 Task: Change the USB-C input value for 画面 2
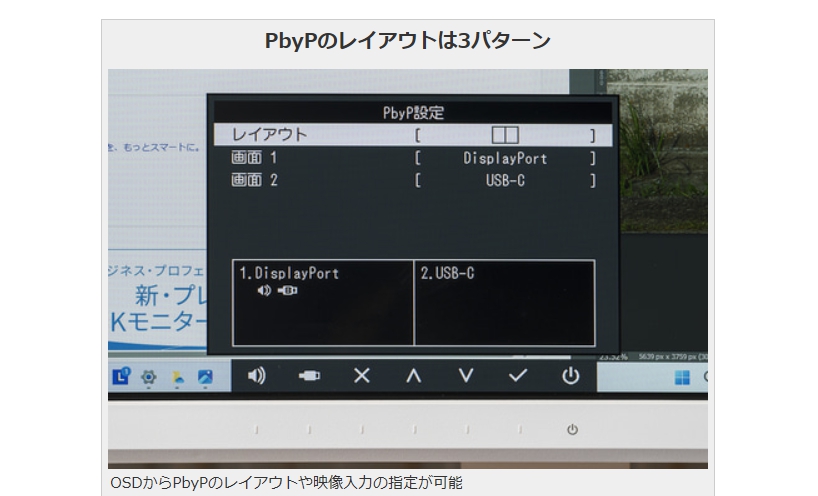click(x=505, y=181)
